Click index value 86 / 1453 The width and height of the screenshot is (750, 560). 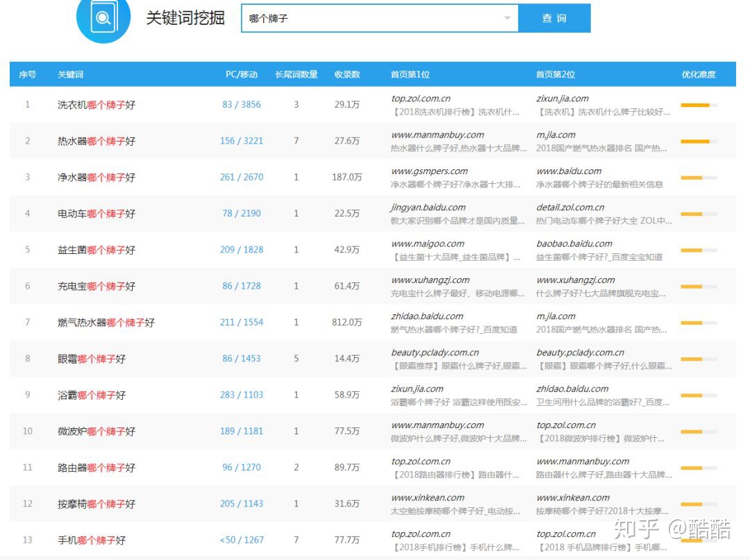tap(242, 359)
